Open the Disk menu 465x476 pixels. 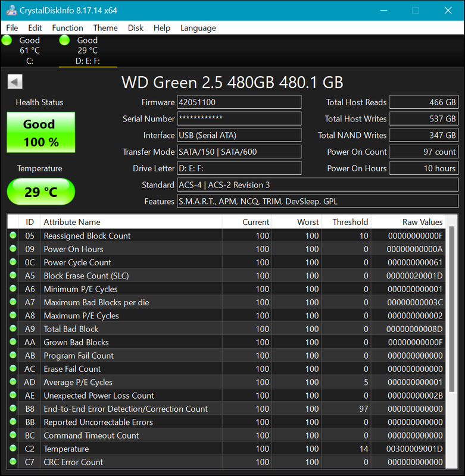[136, 28]
